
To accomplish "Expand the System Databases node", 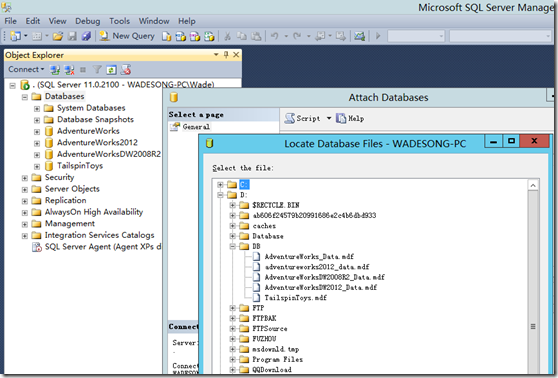I will pos(37,109).
